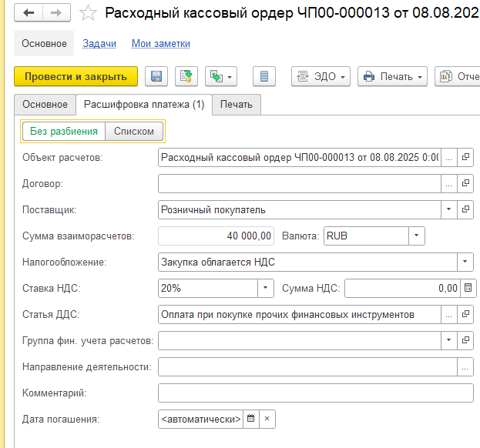Open the Договор linked item icon
The height and width of the screenshot is (448, 480).
tap(465, 183)
